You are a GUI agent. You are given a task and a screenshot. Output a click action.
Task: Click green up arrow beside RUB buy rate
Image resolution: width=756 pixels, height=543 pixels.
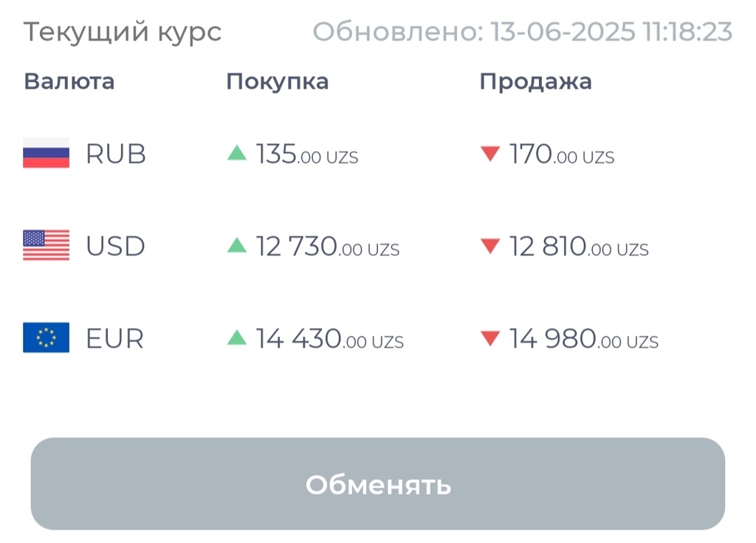[x=236, y=153]
